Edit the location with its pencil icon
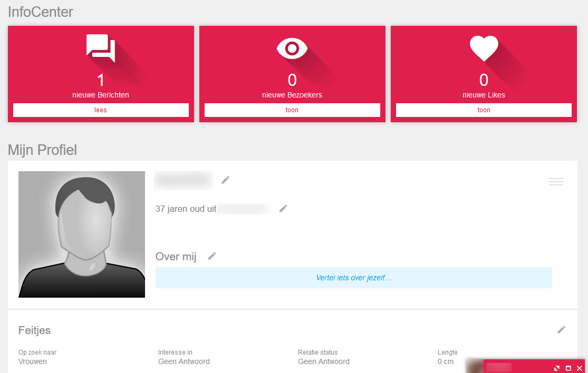 pyautogui.click(x=283, y=208)
